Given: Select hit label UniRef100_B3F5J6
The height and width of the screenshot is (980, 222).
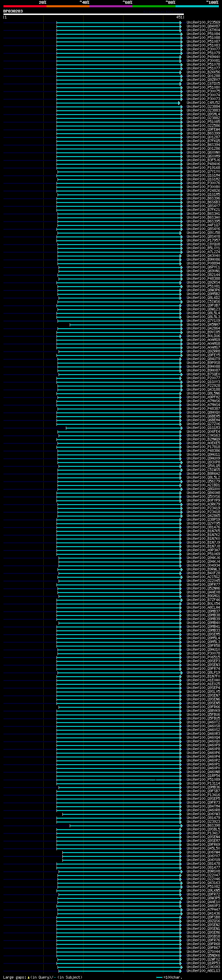Looking at the screenshot, I should 203,160.
